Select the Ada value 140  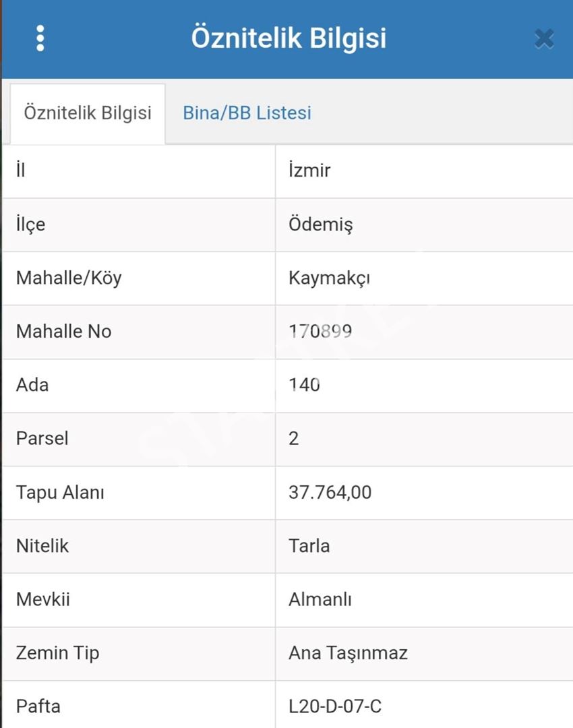point(304,385)
